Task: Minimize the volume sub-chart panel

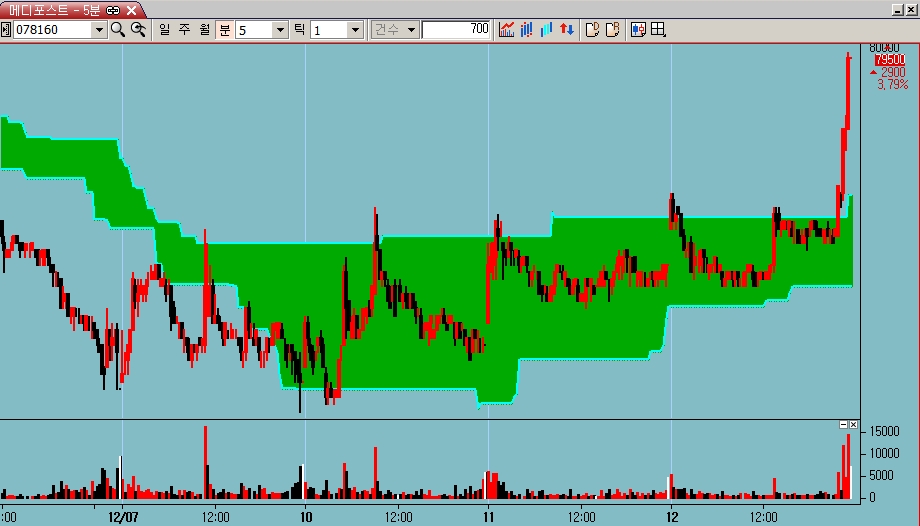Action: [843, 425]
